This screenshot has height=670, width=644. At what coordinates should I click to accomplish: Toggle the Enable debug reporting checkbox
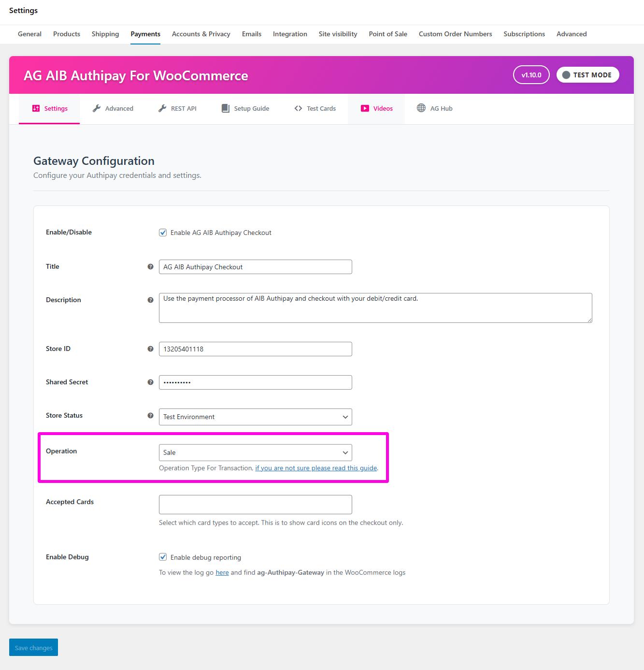click(163, 557)
